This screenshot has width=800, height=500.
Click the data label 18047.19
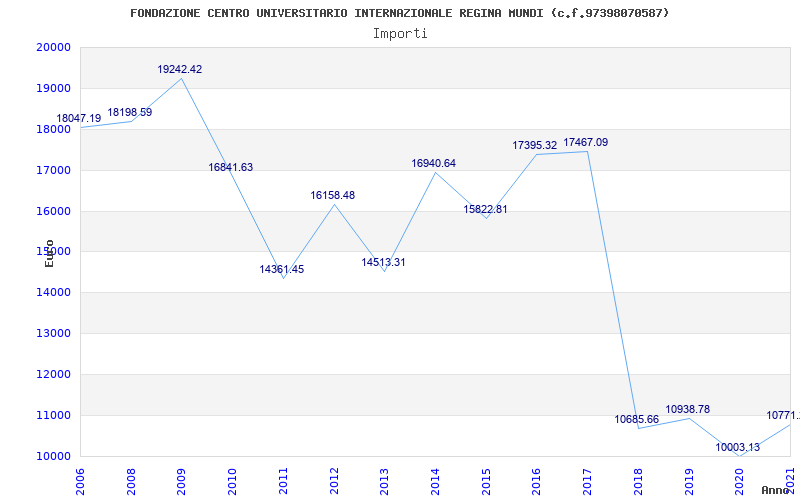[79, 118]
